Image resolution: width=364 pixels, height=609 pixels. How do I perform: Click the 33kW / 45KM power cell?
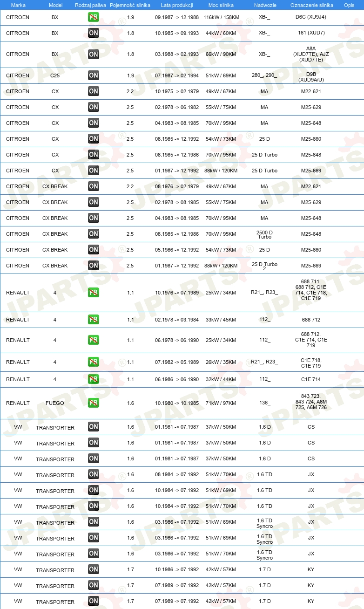tap(221, 320)
